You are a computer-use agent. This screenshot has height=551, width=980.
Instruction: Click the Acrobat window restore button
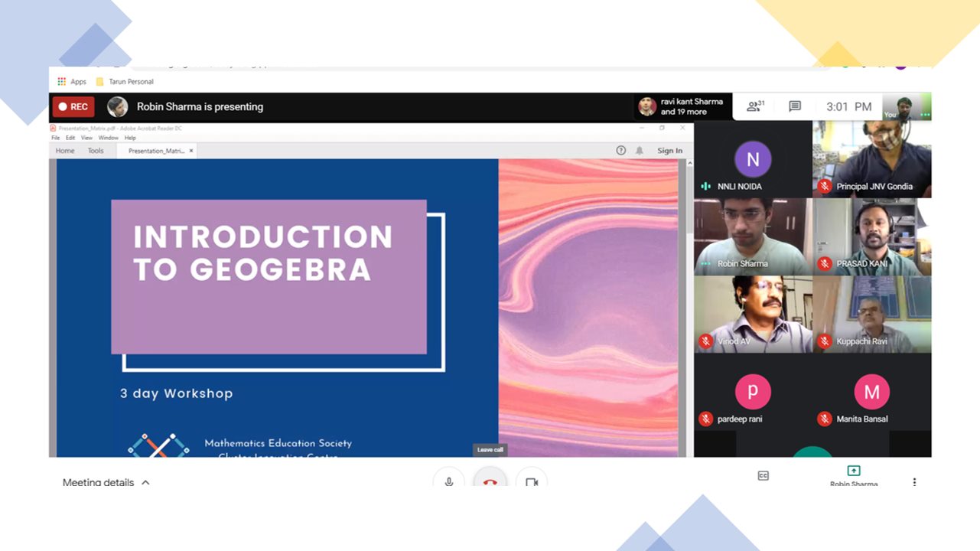pos(662,128)
